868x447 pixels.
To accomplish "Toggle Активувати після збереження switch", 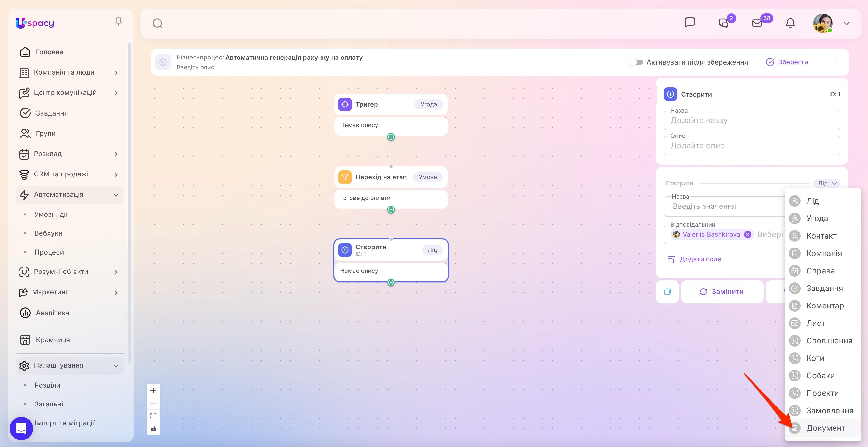I will 636,62.
